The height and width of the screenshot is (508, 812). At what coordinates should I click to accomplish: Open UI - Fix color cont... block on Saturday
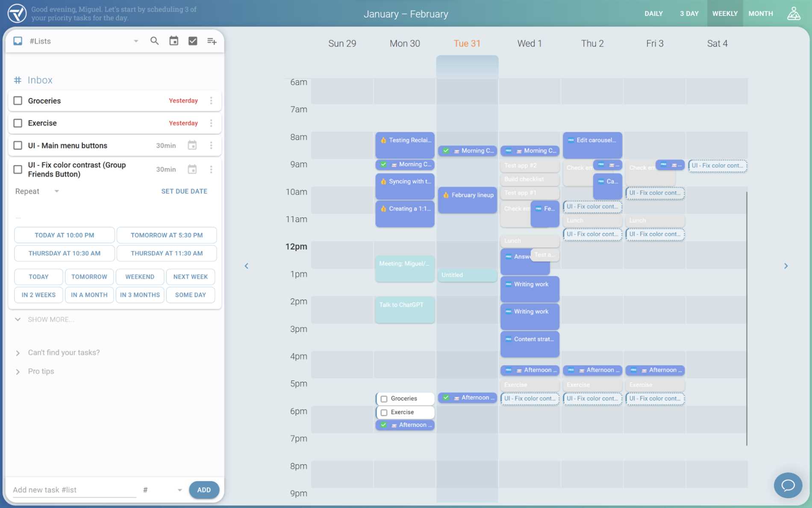tap(717, 165)
